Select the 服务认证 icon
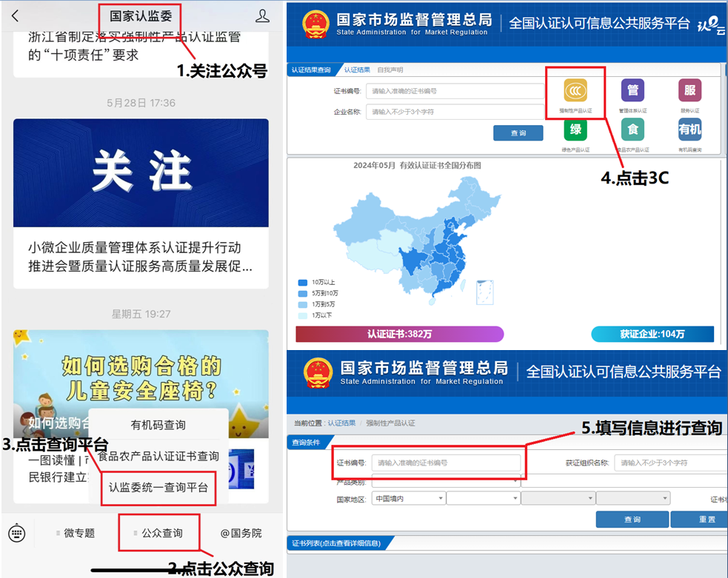728x578 pixels. (x=689, y=92)
